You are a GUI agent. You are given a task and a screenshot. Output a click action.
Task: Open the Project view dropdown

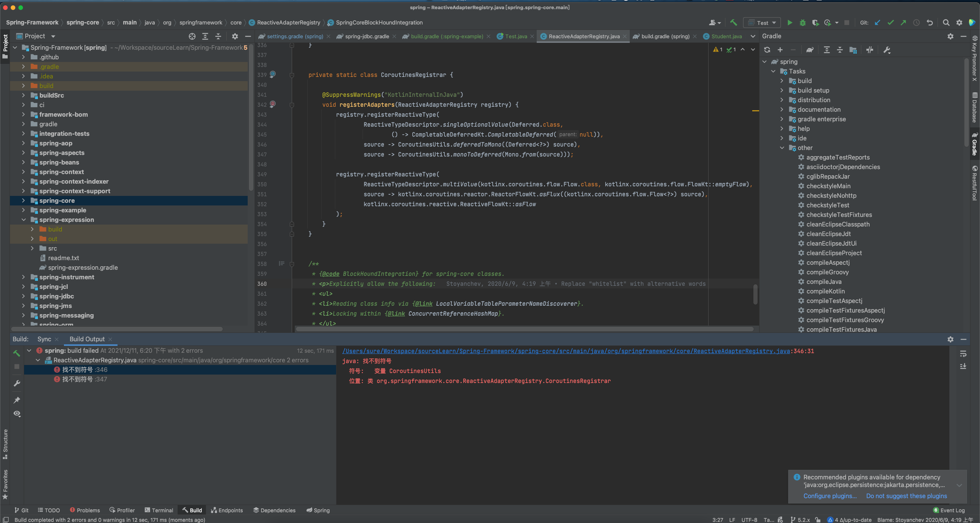36,36
